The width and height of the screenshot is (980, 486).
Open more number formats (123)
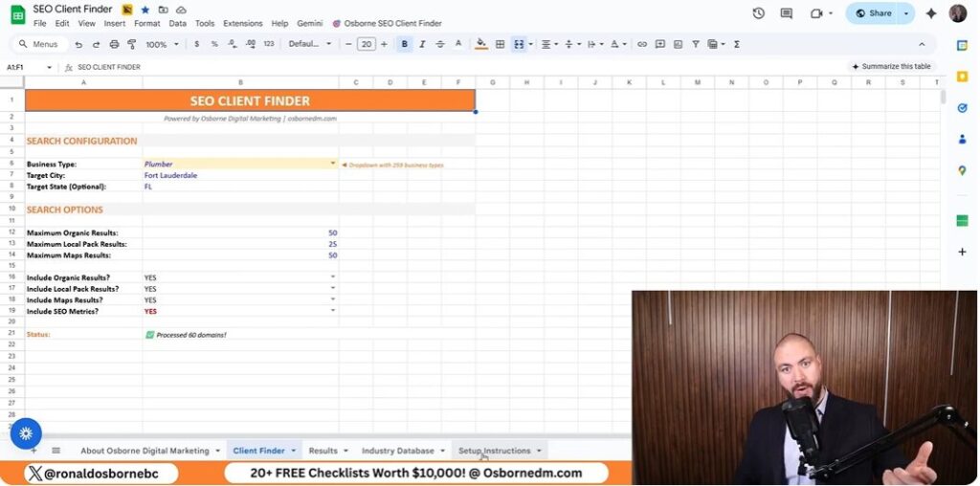point(269,44)
